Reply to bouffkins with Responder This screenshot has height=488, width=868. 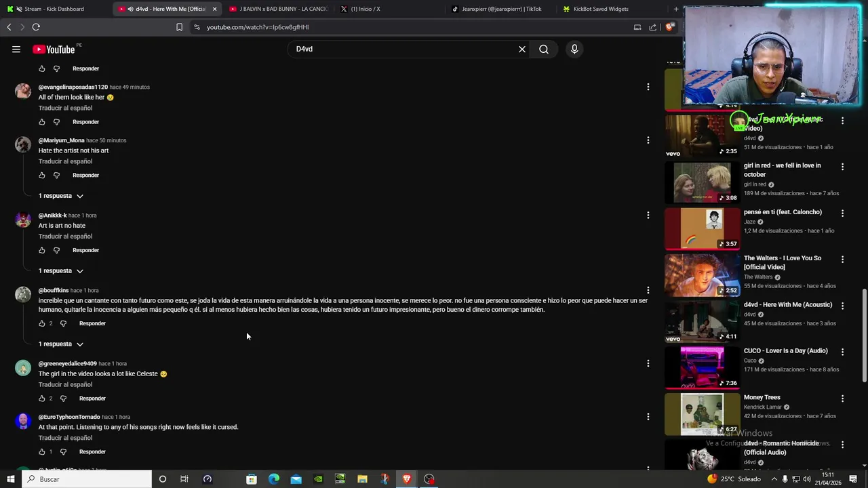[92, 324]
